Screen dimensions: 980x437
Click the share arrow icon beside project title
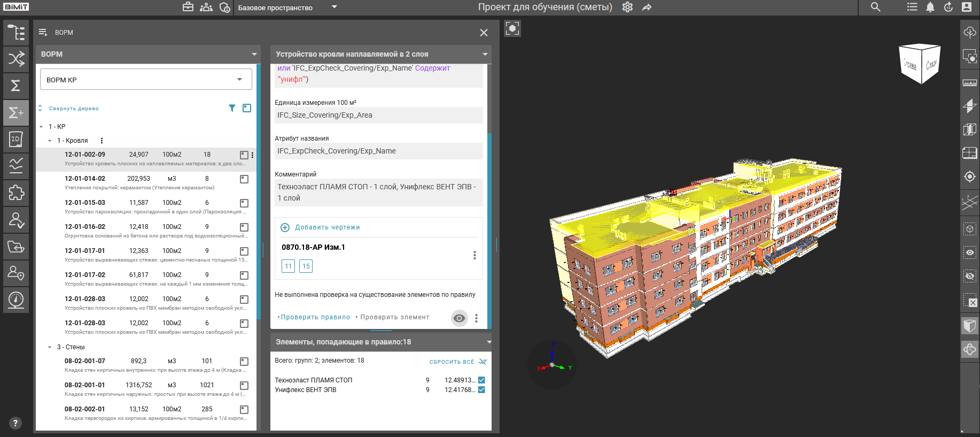point(647,7)
